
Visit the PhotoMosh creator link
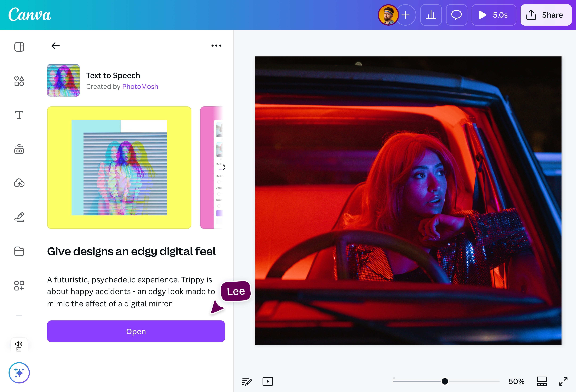click(x=140, y=86)
